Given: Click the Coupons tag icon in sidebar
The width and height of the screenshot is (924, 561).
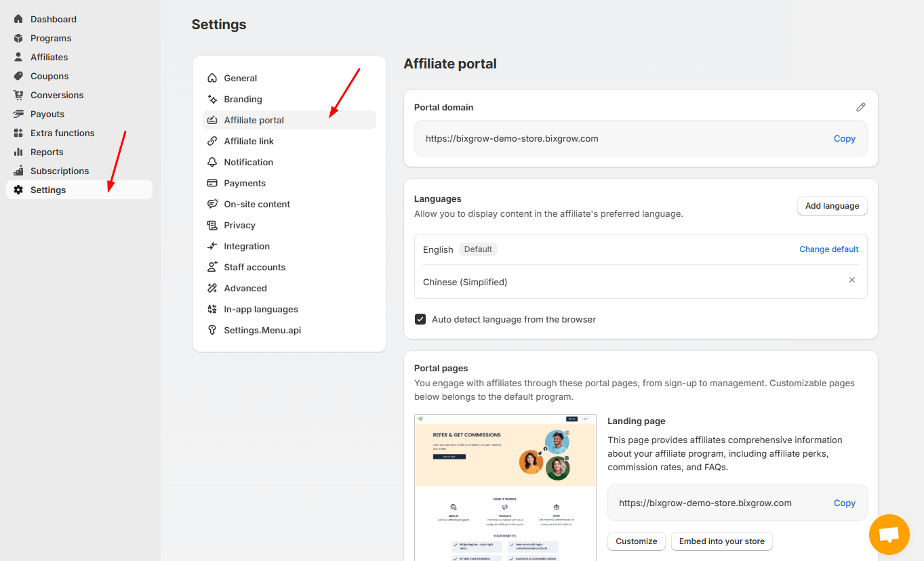Looking at the screenshot, I should [18, 76].
